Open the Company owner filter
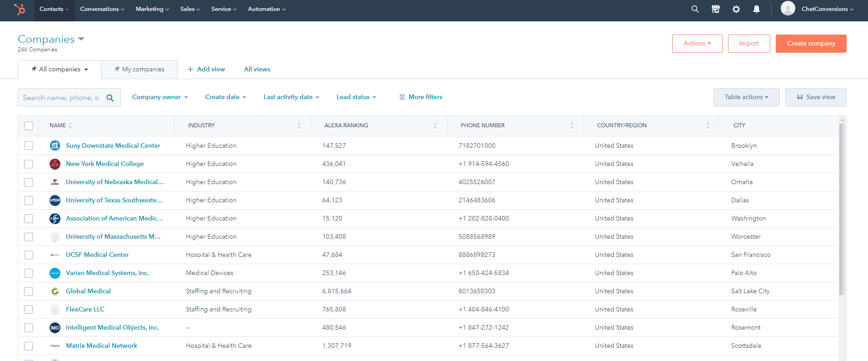The width and height of the screenshot is (868, 361). (160, 97)
